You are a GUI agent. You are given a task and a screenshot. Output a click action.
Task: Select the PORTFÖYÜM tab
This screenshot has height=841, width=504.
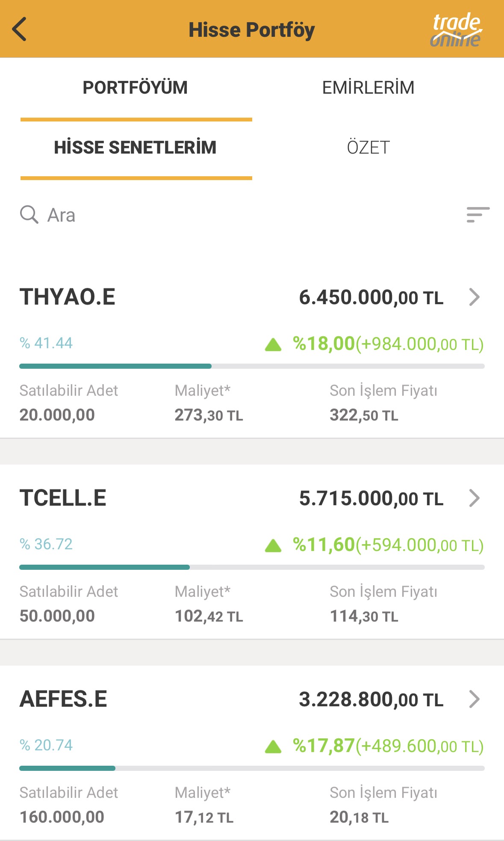click(135, 88)
